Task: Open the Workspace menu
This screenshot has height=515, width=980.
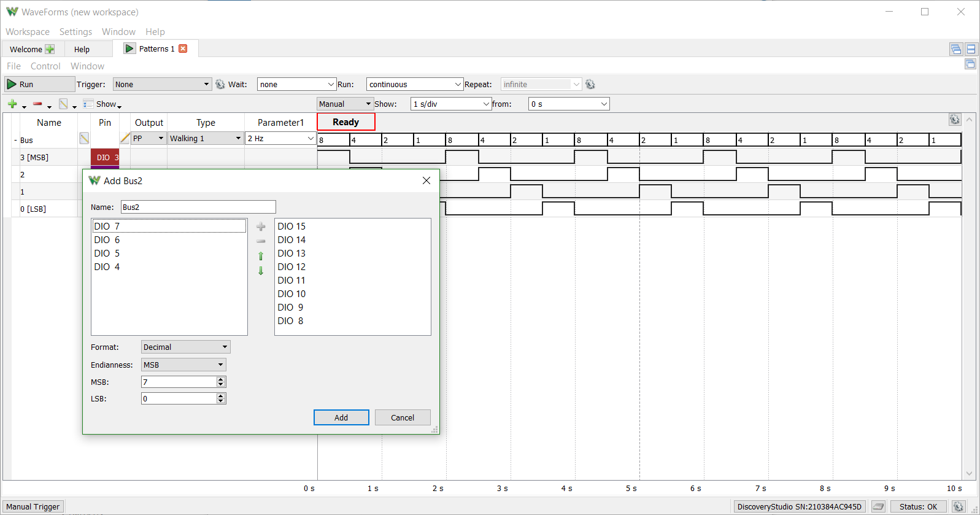Action: [x=28, y=32]
